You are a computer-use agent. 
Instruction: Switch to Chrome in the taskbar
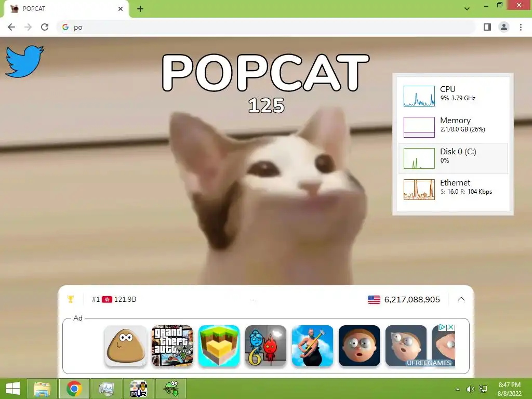pyautogui.click(x=74, y=389)
